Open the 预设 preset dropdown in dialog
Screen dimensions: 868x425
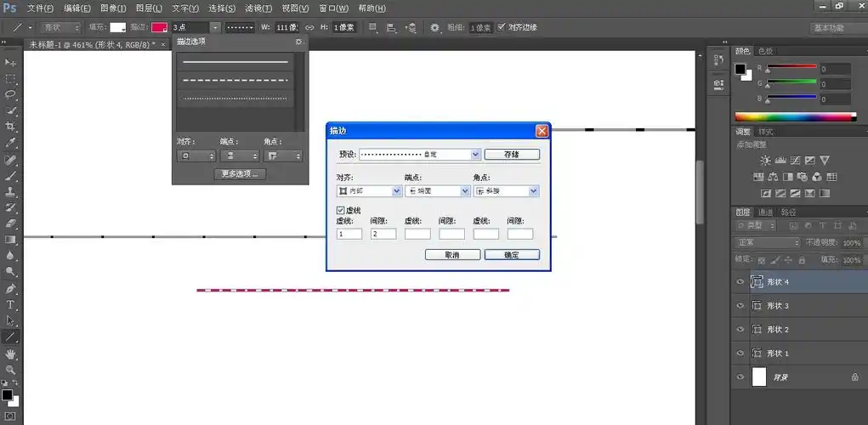point(475,155)
